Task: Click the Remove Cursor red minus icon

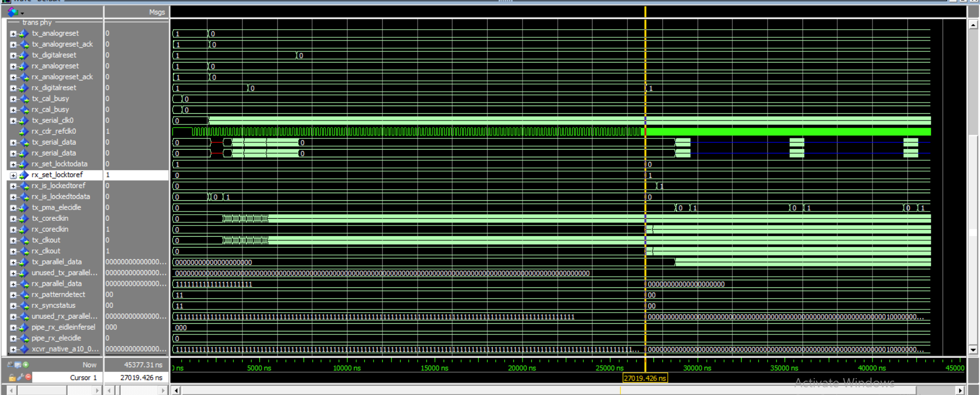Action: click(x=29, y=377)
